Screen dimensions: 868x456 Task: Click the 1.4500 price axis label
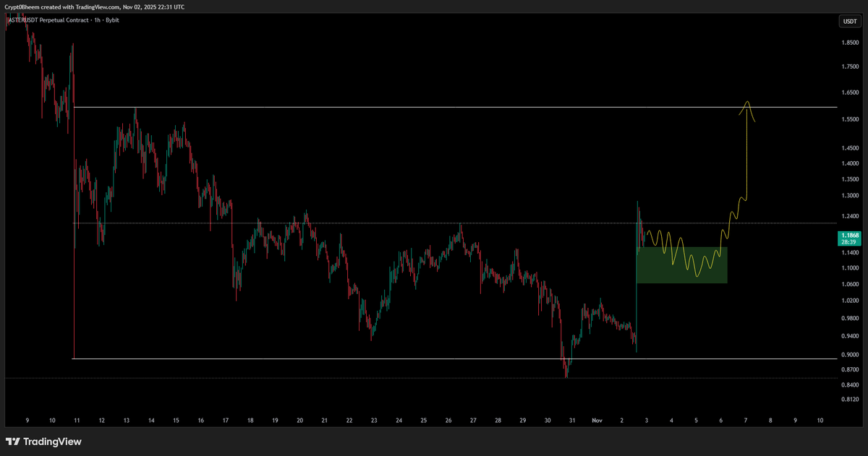click(x=850, y=148)
